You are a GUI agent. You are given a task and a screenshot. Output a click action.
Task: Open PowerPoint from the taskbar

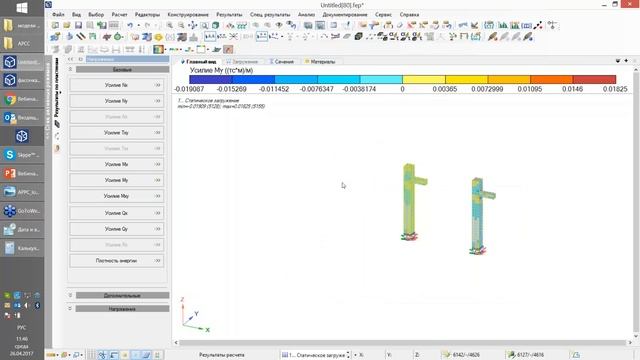[22, 173]
